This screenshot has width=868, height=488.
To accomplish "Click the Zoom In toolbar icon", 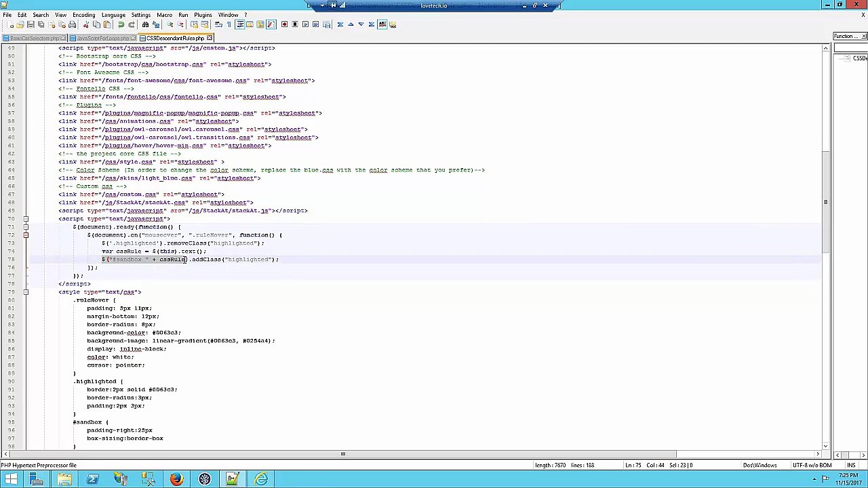I will 170,24.
